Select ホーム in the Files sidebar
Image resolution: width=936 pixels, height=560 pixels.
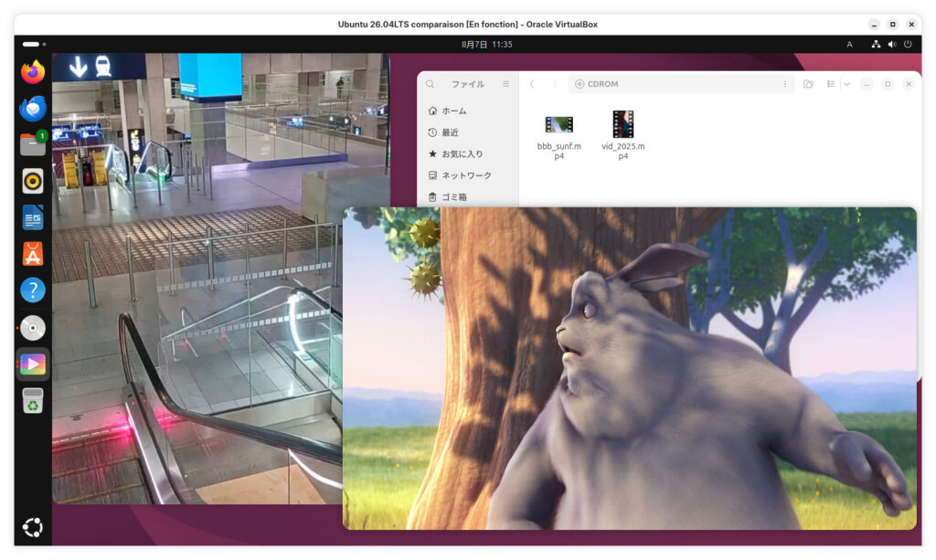pyautogui.click(x=467, y=111)
